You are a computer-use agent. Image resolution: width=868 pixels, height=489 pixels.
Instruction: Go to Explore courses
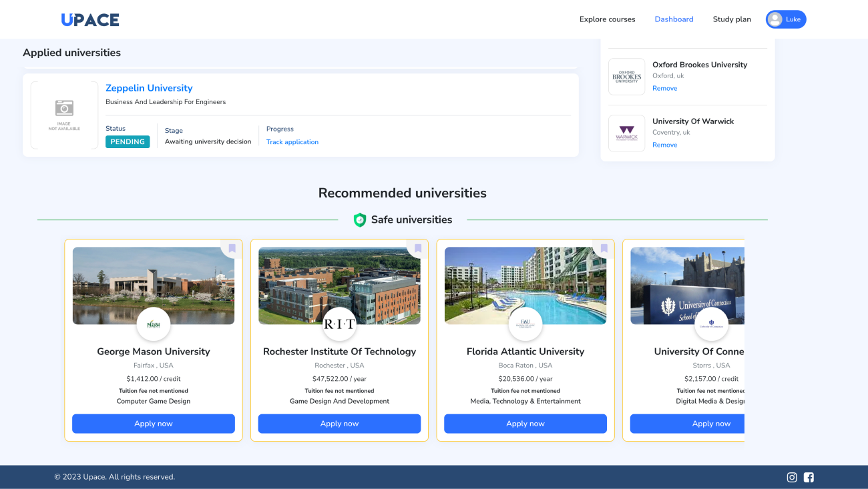point(607,19)
